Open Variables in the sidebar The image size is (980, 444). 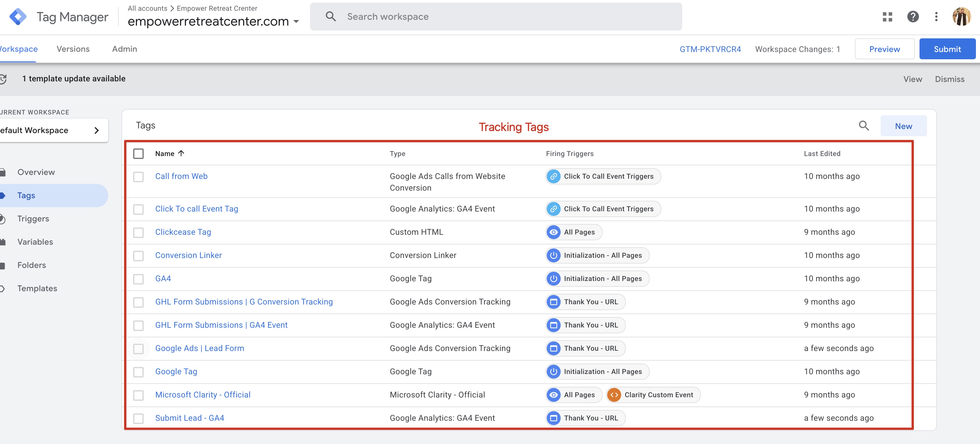point(35,242)
